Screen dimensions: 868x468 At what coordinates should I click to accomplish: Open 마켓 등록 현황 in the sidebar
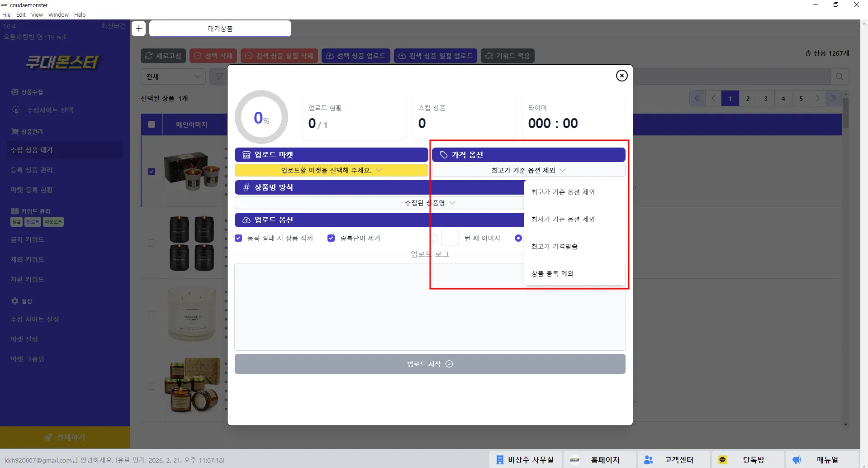click(32, 190)
